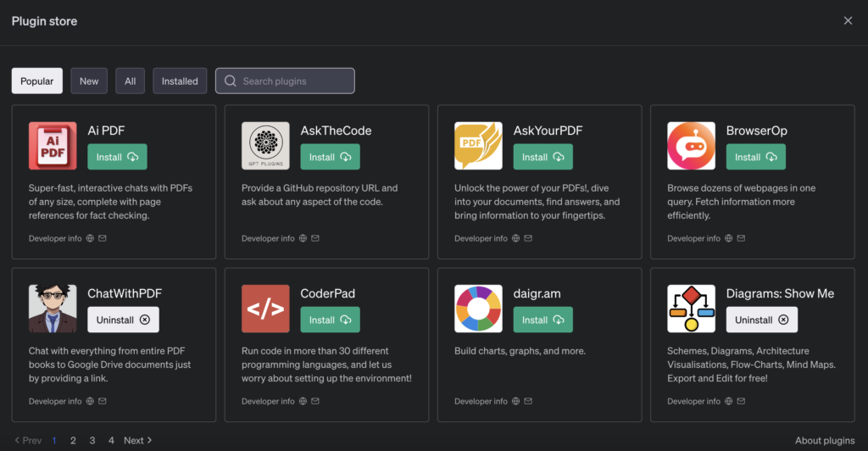Click the ChatWithPDF avatar thumbnail
The image size is (868, 451).
click(x=53, y=309)
